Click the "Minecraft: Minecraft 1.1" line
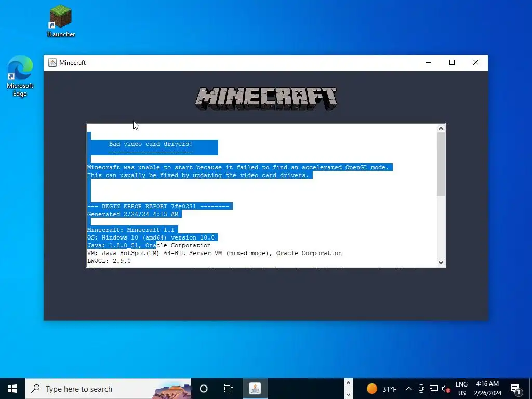This screenshot has width=532, height=399. [130, 230]
